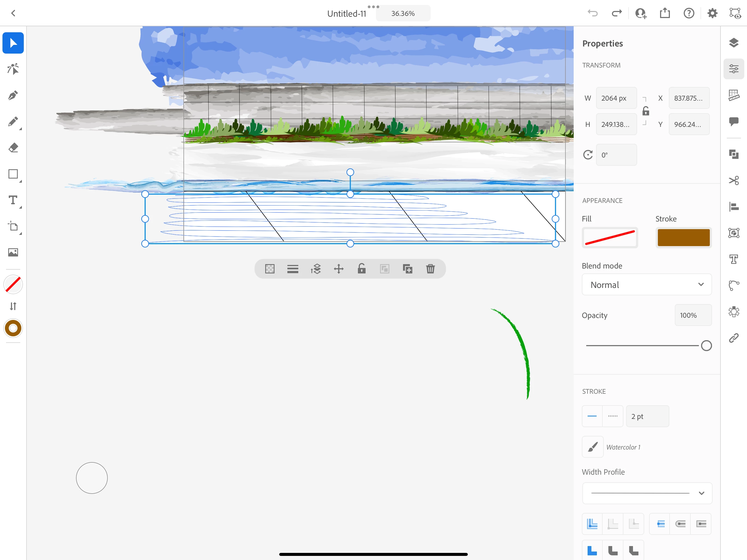Image resolution: width=747 pixels, height=560 pixels.
Task: Switch stroke to dashed line style
Action: coord(612,416)
